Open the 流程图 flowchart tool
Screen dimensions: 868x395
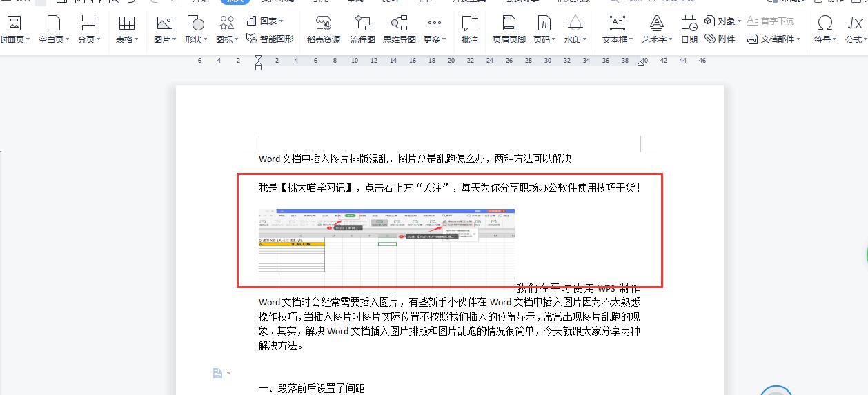(362, 30)
